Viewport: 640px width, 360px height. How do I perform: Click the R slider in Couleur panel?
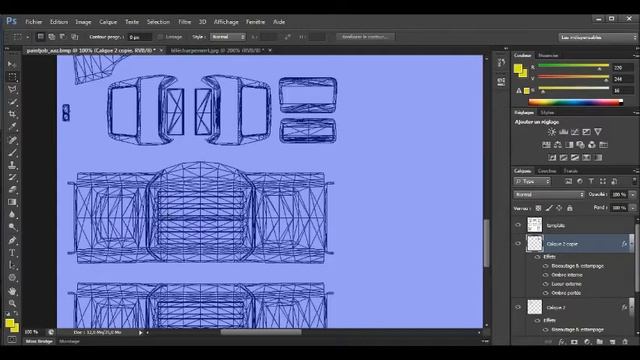[573, 66]
